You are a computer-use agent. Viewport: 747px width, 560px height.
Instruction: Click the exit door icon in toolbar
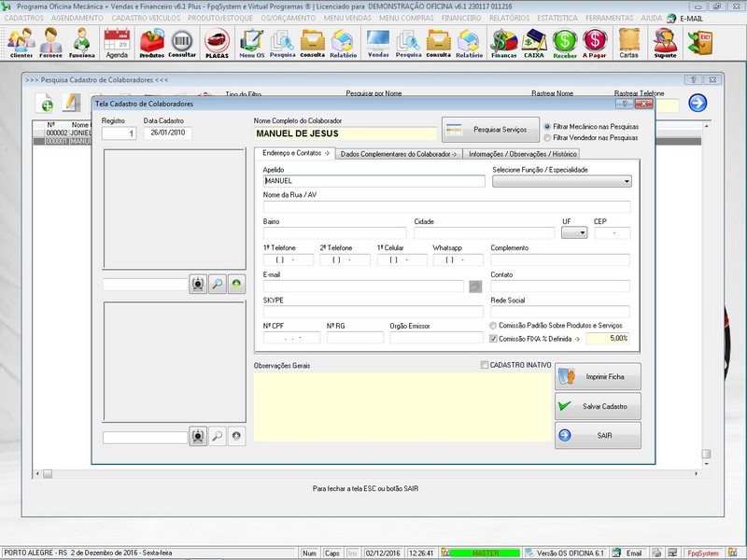point(699,43)
